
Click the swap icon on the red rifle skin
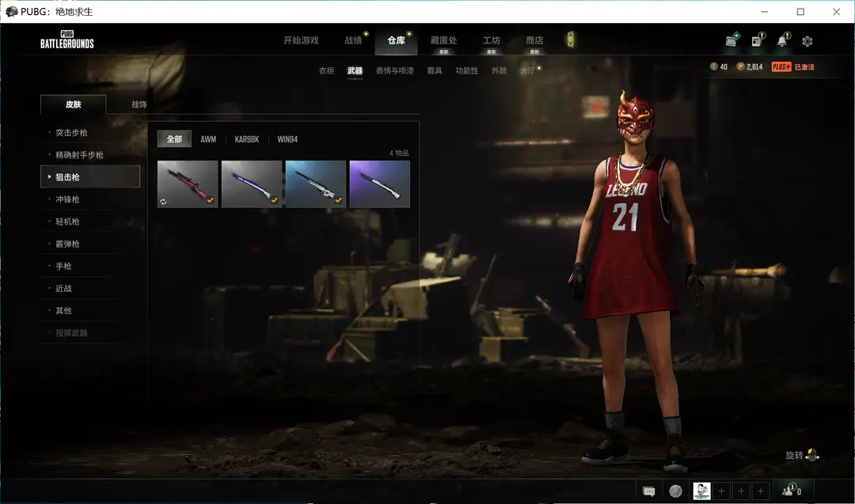(163, 202)
